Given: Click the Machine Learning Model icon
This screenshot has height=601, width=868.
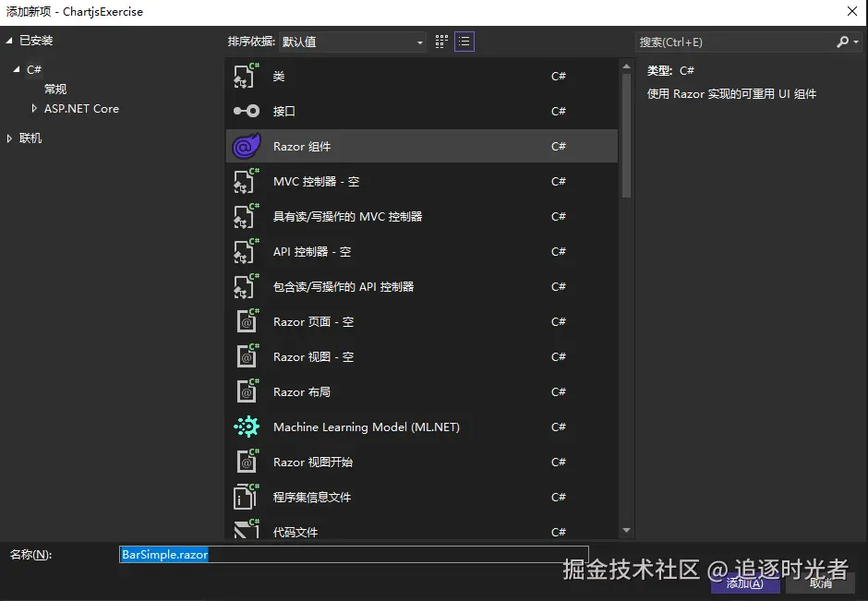Looking at the screenshot, I should pyautogui.click(x=247, y=427).
